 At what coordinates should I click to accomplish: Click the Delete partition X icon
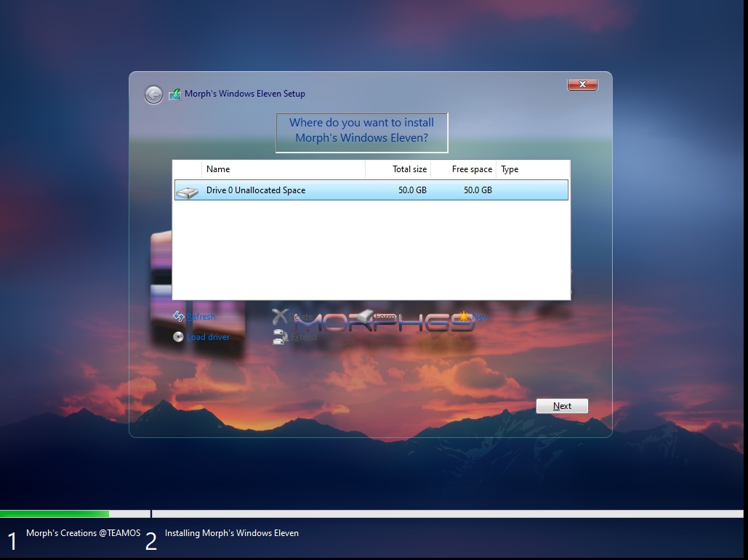click(280, 316)
